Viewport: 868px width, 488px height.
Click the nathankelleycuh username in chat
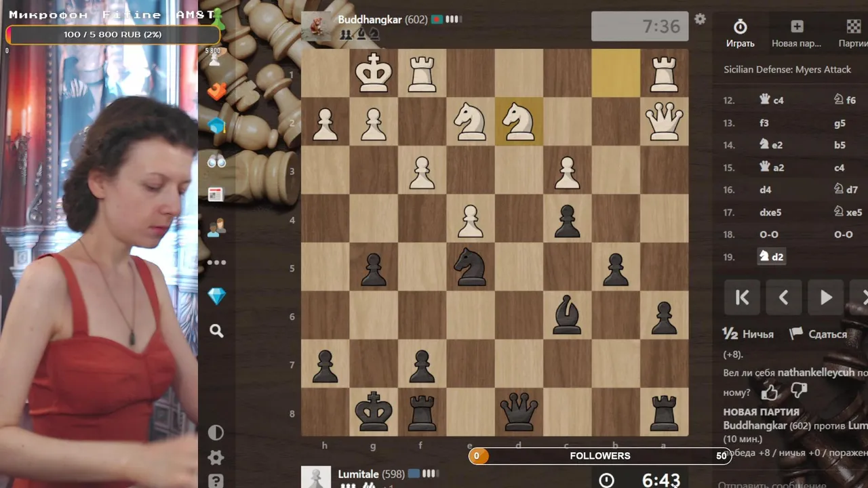tap(816, 373)
